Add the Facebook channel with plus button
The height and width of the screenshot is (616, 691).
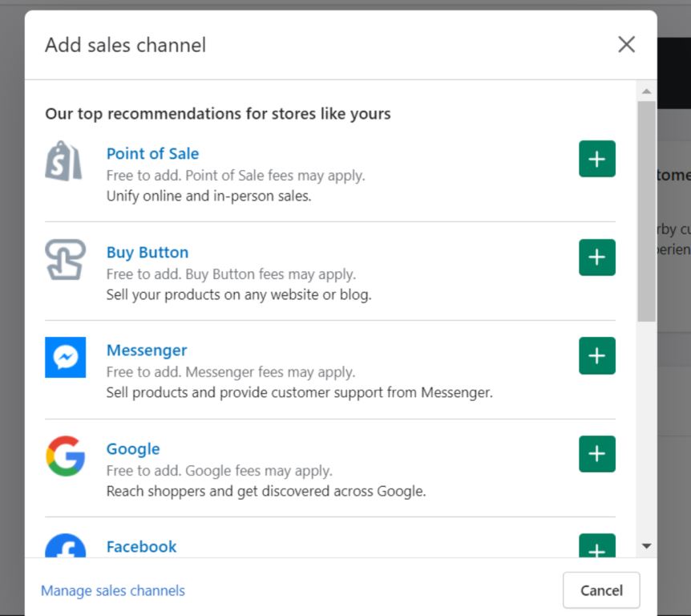[x=597, y=546]
